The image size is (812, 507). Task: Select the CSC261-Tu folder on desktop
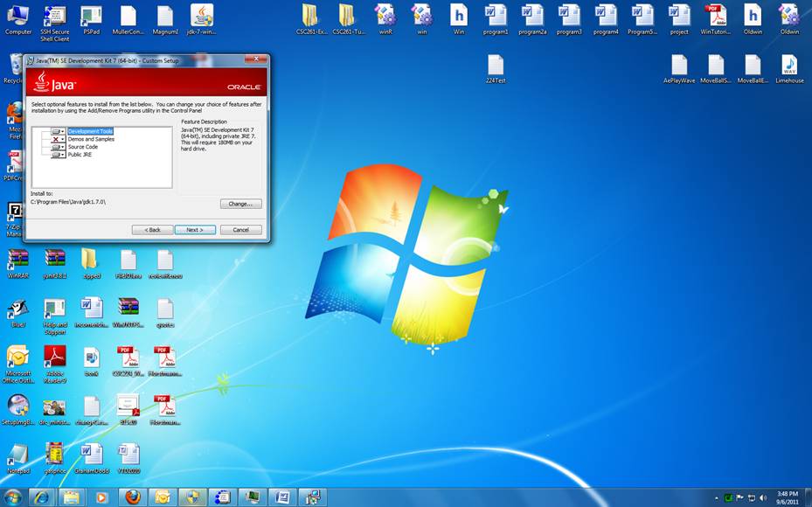point(349,20)
